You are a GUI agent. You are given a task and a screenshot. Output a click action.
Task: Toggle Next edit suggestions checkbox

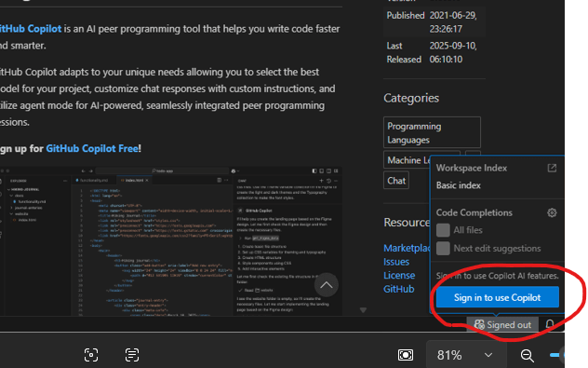pyautogui.click(x=443, y=248)
